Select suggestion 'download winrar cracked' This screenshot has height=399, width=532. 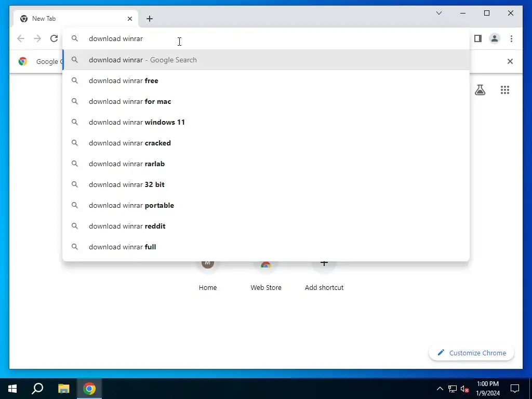click(x=266, y=143)
